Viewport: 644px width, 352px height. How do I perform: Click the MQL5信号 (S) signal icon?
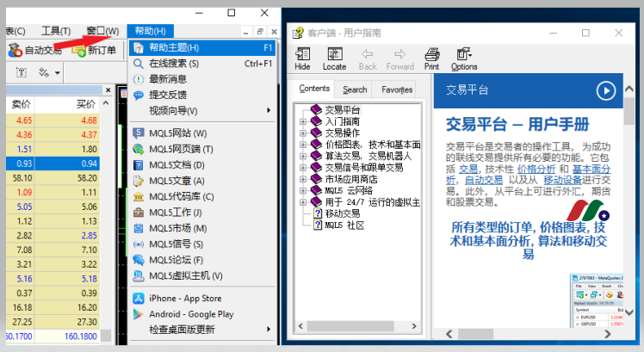(139, 244)
